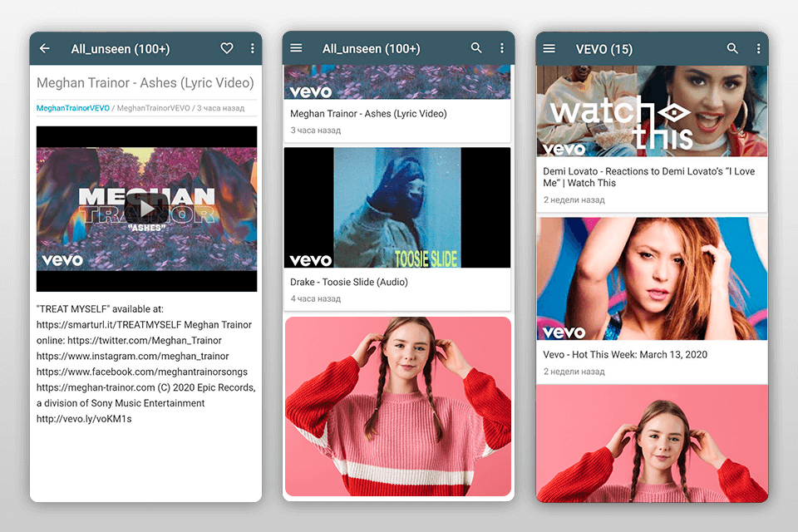Open the MeghanTrainorVEVO channel link
The image size is (798, 532).
74,108
